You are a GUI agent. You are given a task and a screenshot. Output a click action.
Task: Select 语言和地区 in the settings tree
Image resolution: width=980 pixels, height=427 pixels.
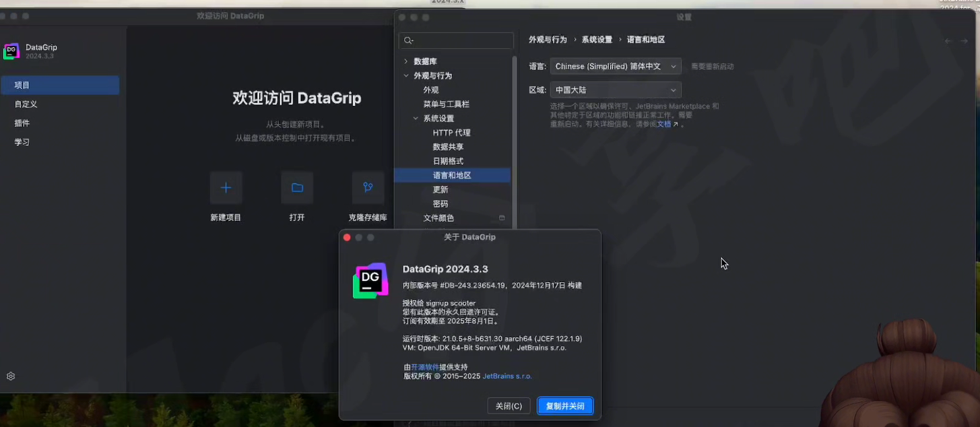pyautogui.click(x=452, y=175)
